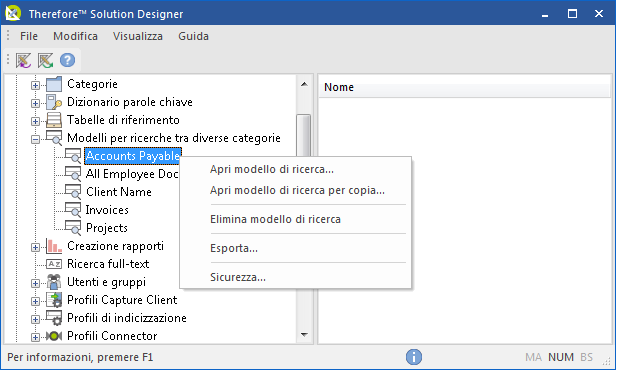Expand the Categorie tree node

pos(35,85)
